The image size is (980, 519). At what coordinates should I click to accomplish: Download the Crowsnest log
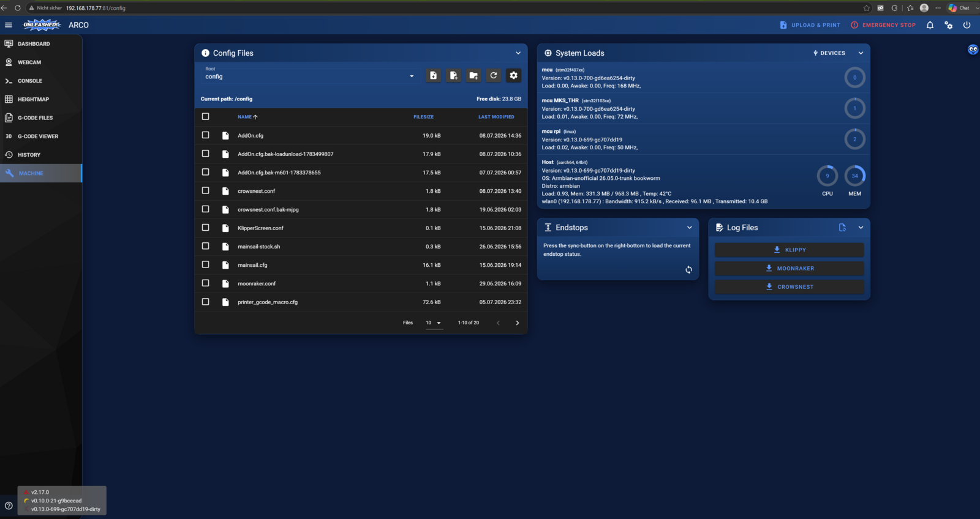point(789,286)
